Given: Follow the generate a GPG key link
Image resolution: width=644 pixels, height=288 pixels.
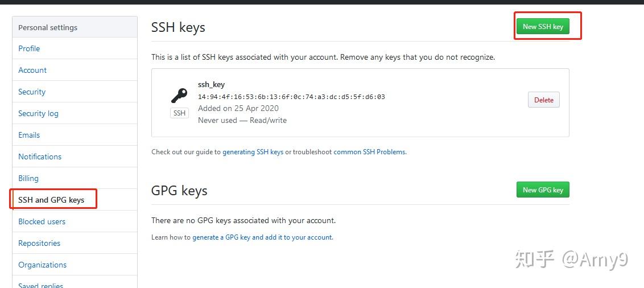Looking at the screenshot, I should [x=262, y=237].
